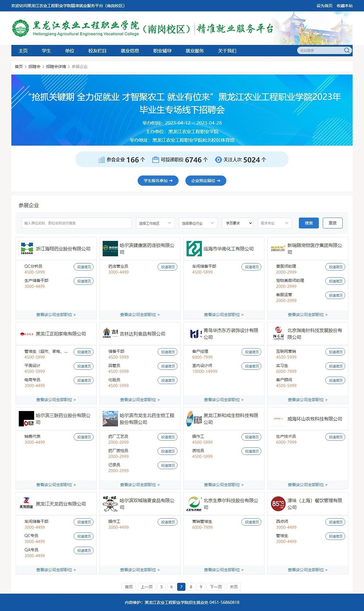Image resolution: width=364 pixels, height=611 pixels.
Task: Click 设为首页 link in top bar
Action: [324, 6]
